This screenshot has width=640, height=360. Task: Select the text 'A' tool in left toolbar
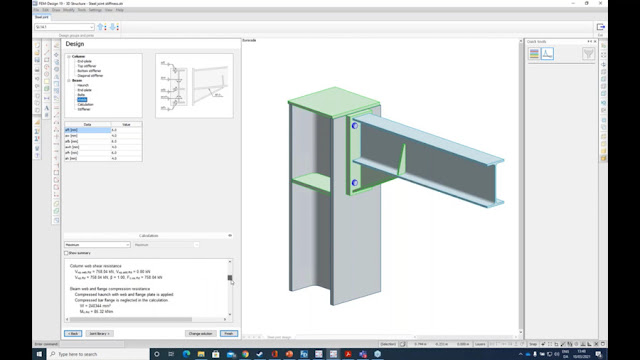pos(47,108)
